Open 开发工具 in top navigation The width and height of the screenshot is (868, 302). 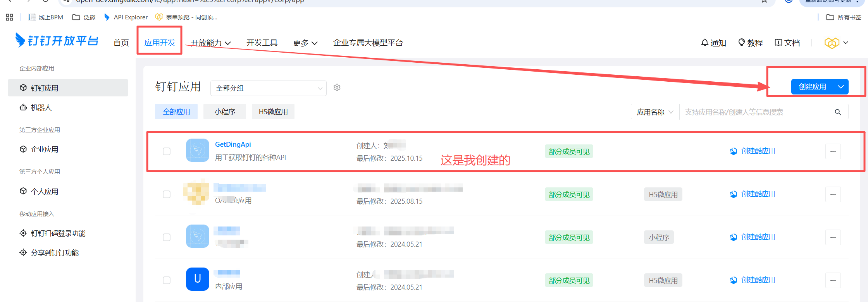tap(262, 43)
